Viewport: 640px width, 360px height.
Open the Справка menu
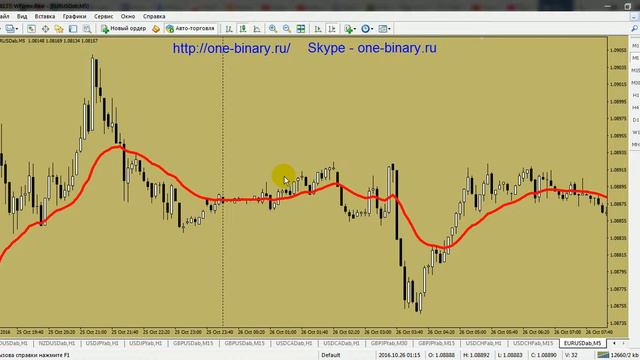(x=154, y=16)
